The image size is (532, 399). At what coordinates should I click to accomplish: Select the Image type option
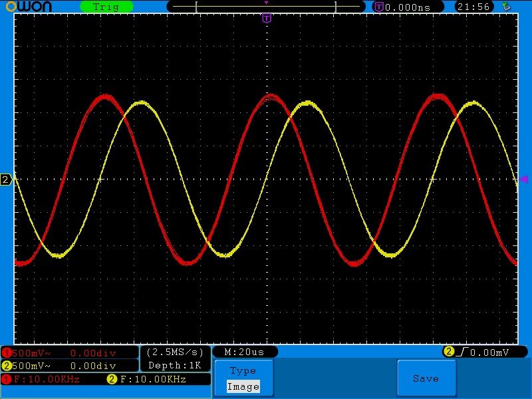coord(243,386)
